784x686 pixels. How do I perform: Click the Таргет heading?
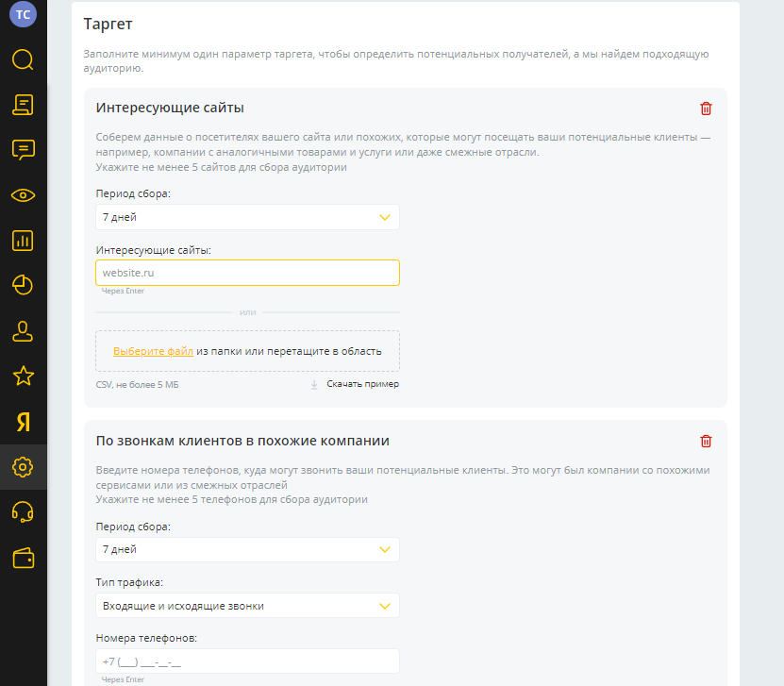[x=108, y=24]
